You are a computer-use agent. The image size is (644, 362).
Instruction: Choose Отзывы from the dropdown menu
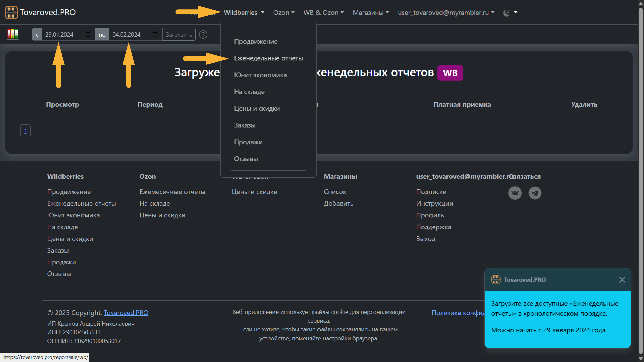(x=246, y=159)
